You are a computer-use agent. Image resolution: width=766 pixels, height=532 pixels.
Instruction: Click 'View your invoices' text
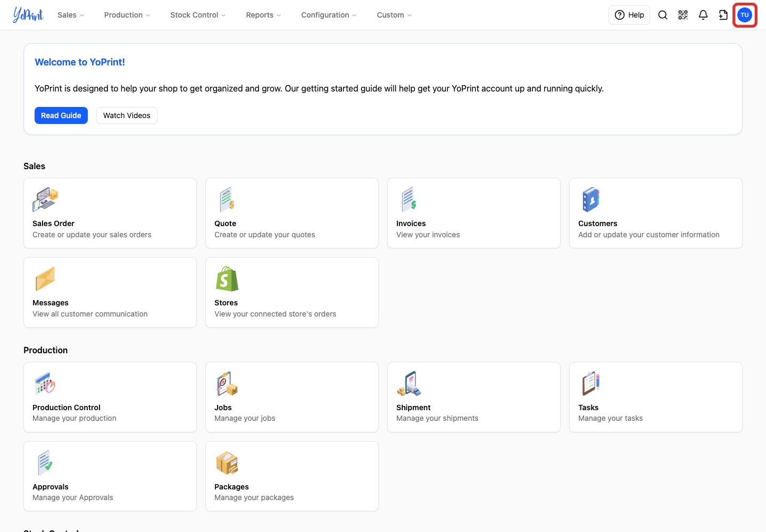pyautogui.click(x=428, y=235)
